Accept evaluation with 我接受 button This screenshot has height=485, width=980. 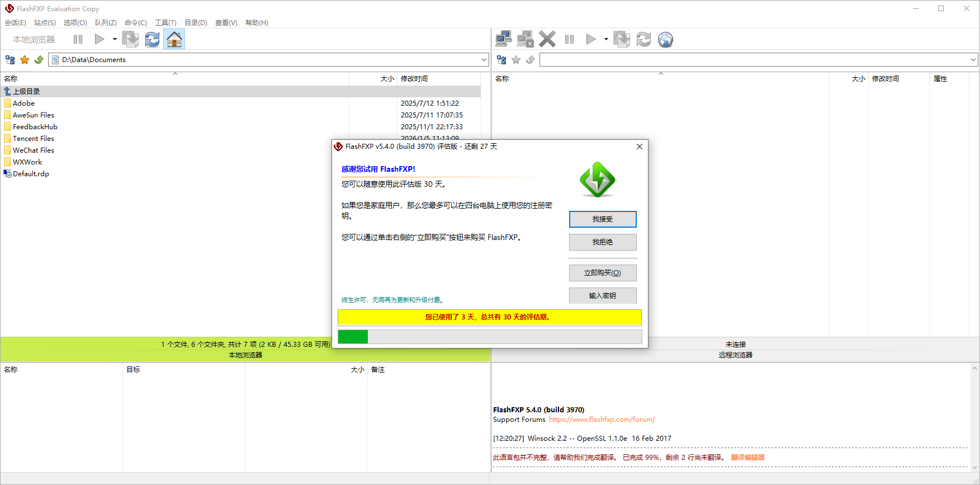click(603, 219)
